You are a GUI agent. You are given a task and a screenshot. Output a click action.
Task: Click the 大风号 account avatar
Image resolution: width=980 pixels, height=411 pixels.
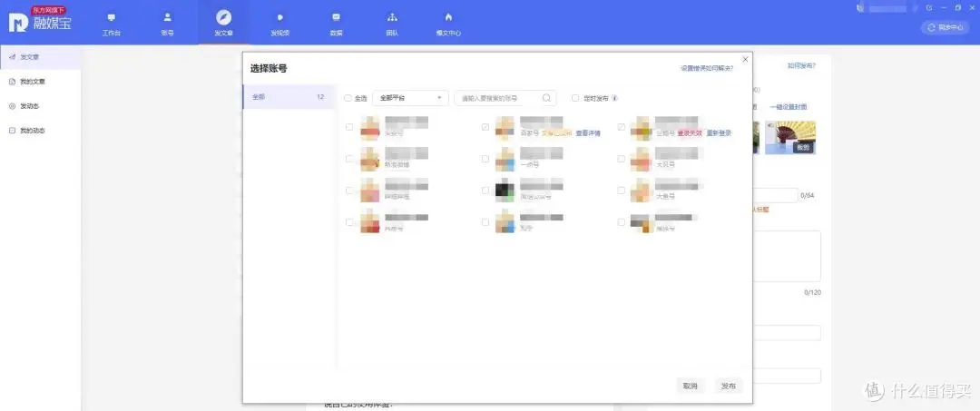tap(641, 160)
